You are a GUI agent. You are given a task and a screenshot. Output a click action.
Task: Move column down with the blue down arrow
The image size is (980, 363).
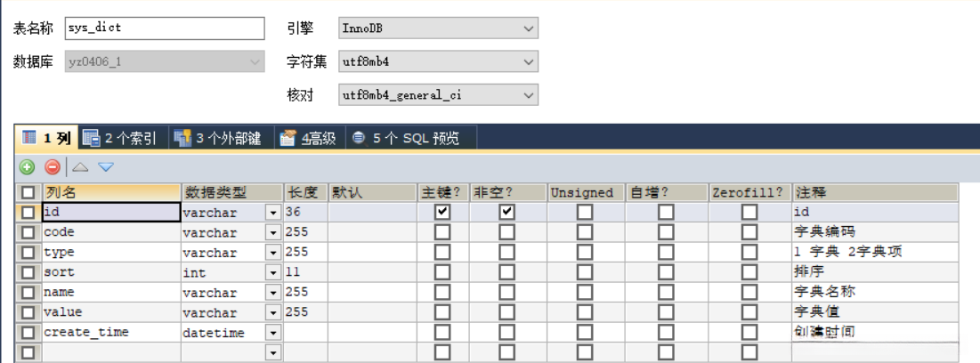106,166
